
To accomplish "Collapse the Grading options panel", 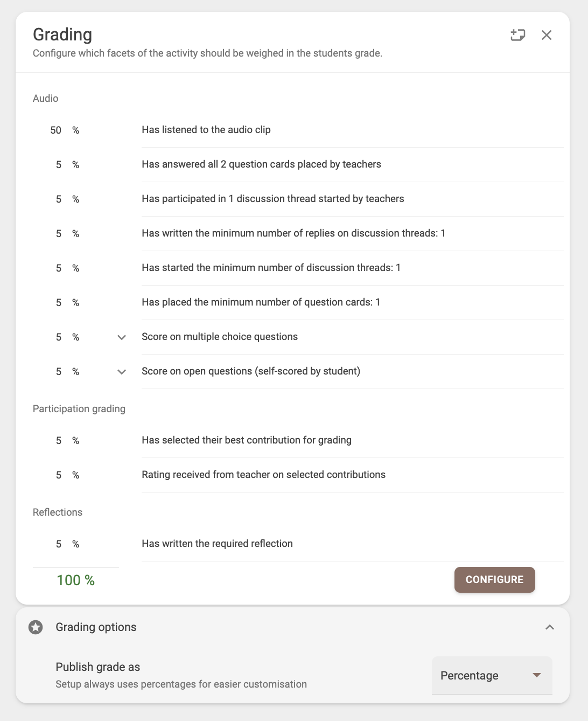I will point(550,627).
